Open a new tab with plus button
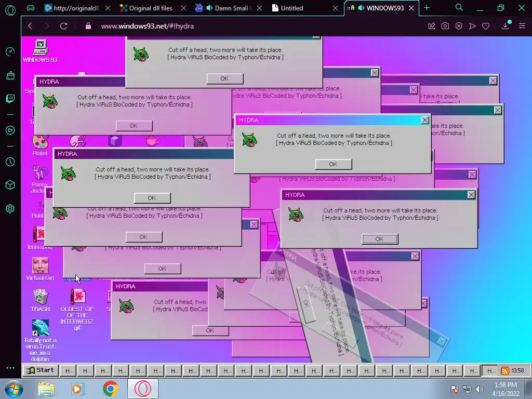This screenshot has height=399, width=532. tap(427, 8)
